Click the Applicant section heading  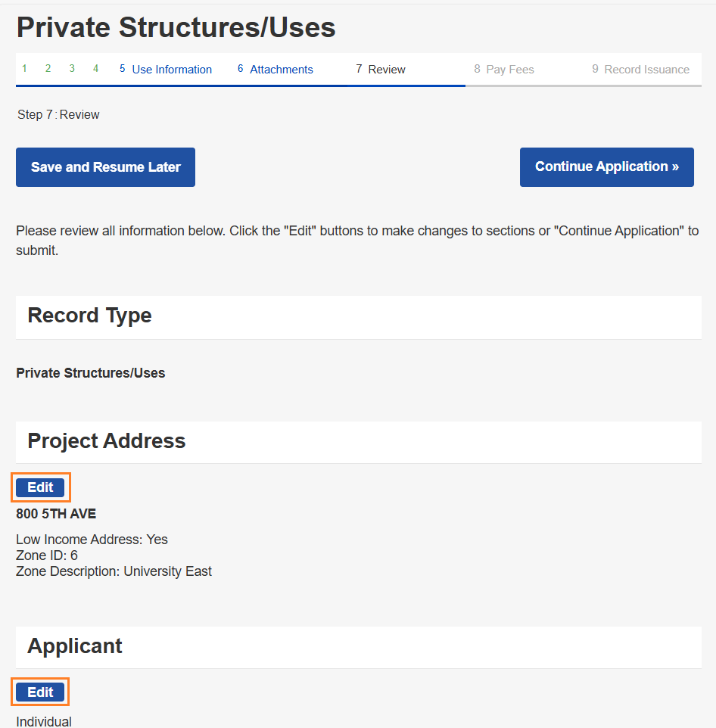(x=75, y=646)
